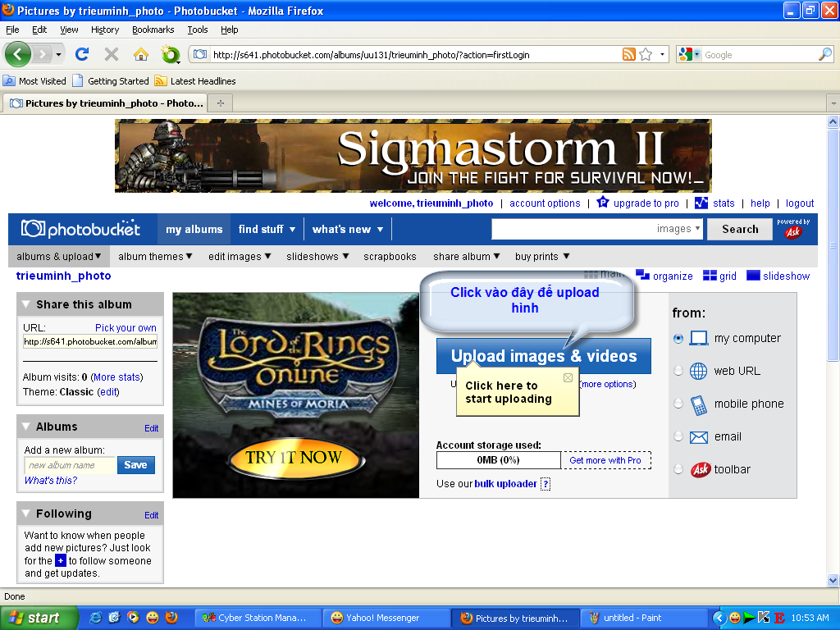The width and height of the screenshot is (840, 630).
Task: Select the 'my computer' upload source radio
Action: pyautogui.click(x=678, y=339)
